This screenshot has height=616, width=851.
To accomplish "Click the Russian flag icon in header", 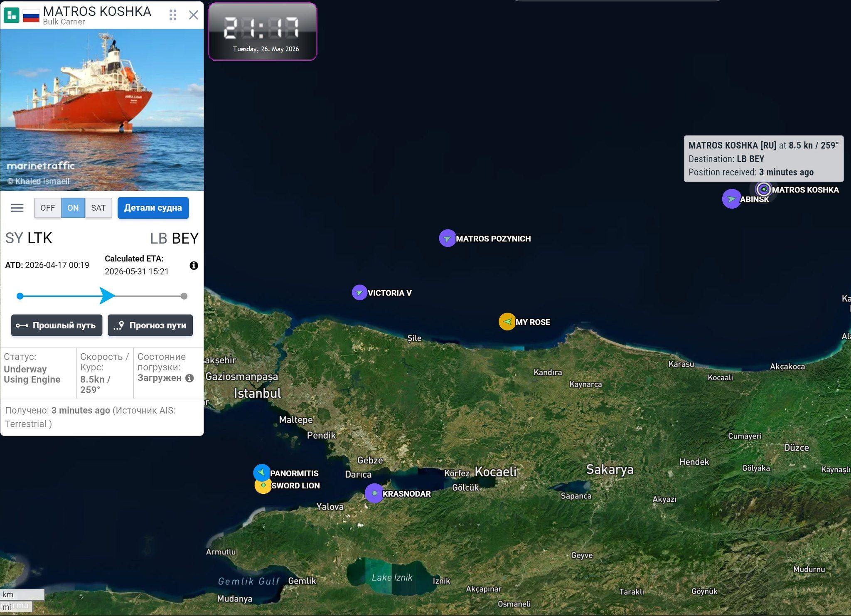I will [x=31, y=16].
